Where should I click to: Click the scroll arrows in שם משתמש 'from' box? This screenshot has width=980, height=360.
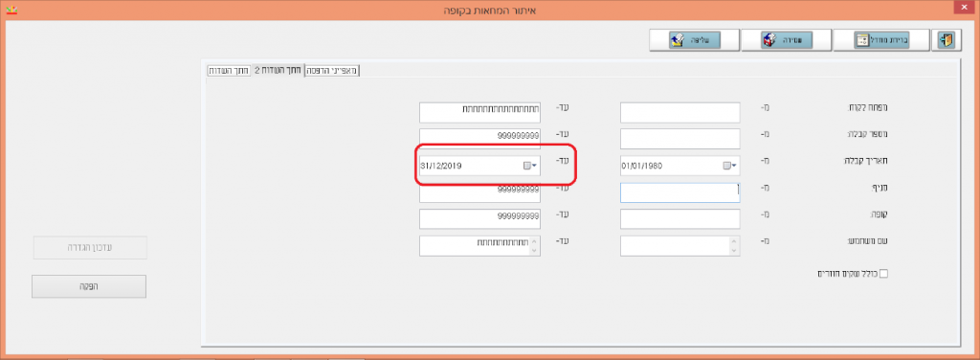point(734,246)
